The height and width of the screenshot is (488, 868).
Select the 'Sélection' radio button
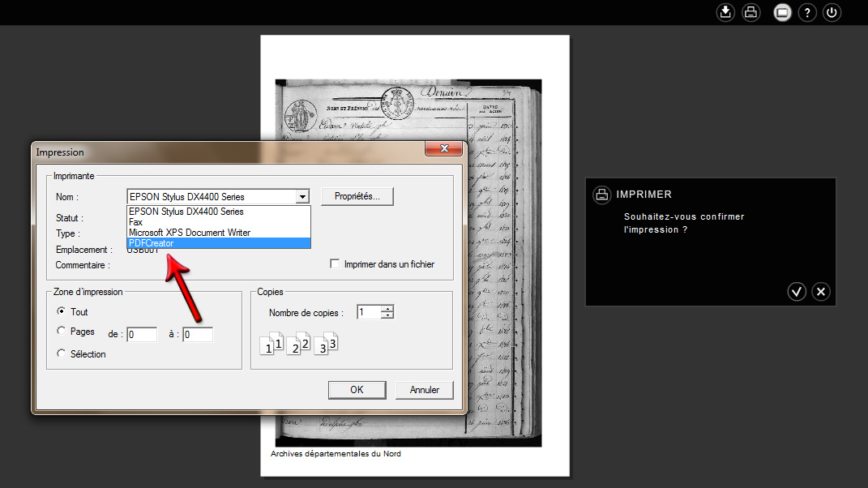62,354
